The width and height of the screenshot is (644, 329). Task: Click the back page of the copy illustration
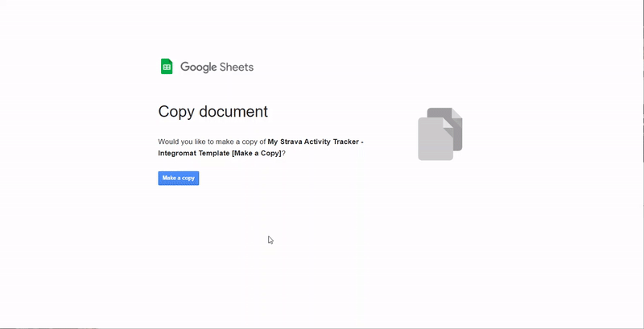(455, 121)
